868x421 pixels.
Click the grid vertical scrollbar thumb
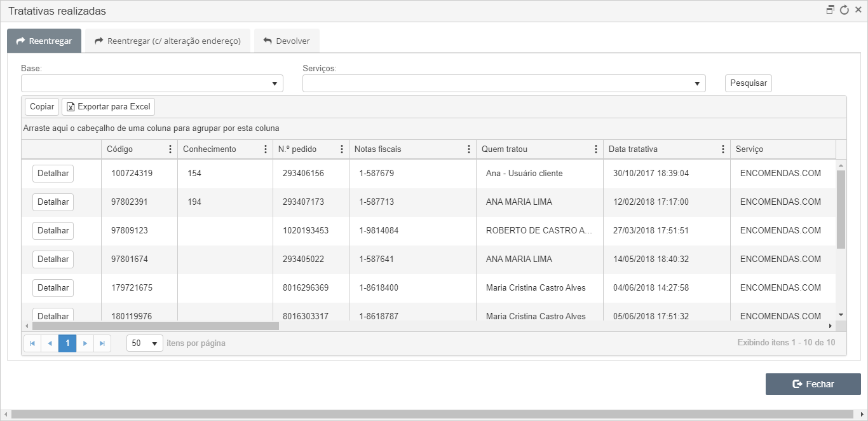point(841,209)
